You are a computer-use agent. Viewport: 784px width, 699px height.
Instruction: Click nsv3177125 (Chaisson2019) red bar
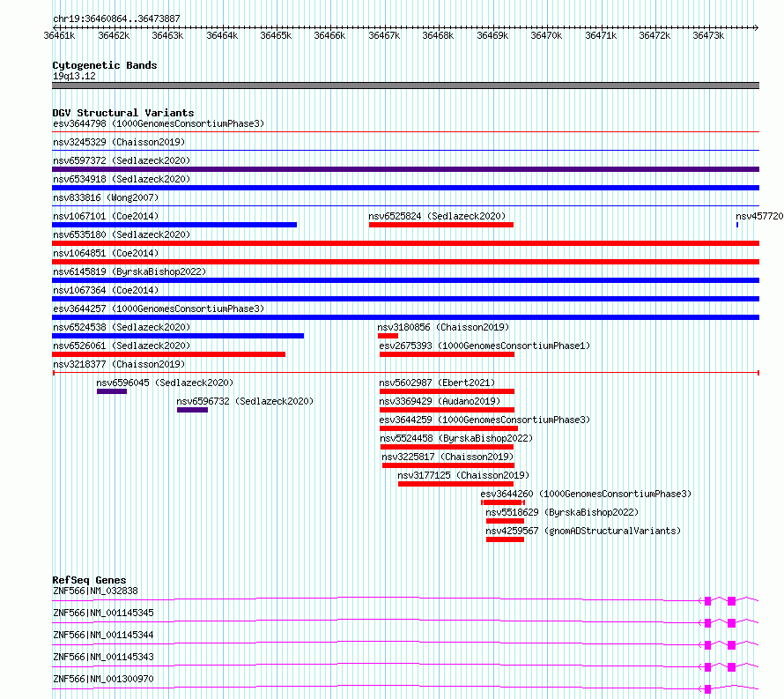coord(456,484)
